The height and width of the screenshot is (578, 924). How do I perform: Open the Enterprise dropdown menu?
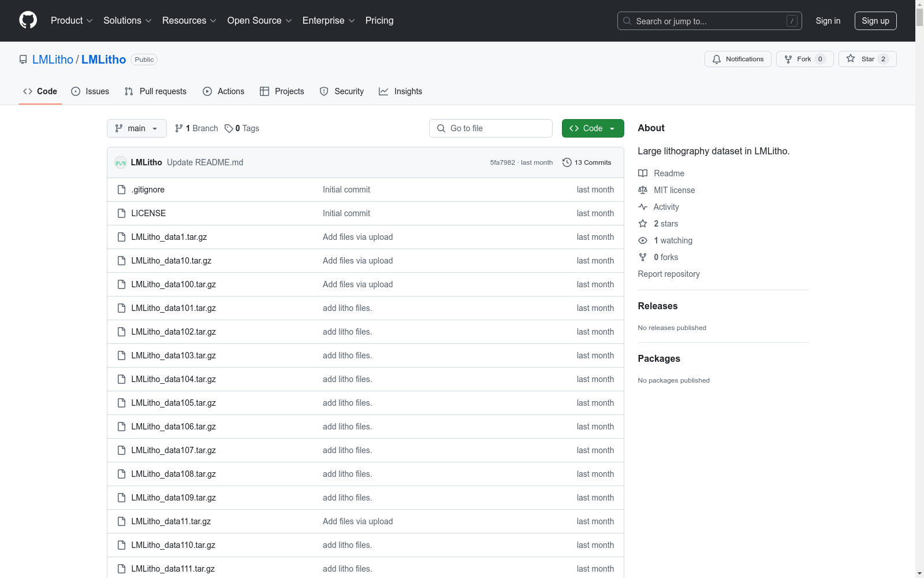coord(329,21)
